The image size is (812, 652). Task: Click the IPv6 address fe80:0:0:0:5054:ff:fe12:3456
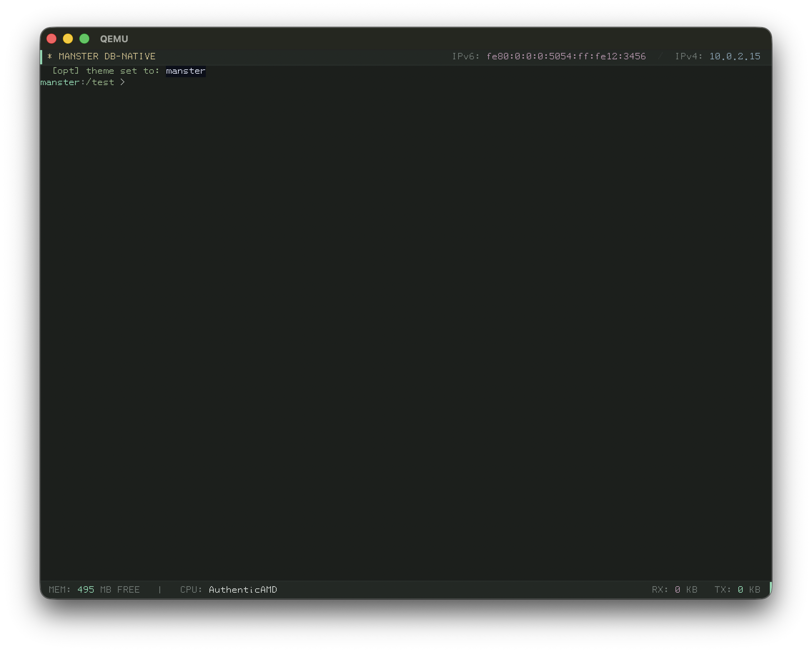pyautogui.click(x=566, y=56)
